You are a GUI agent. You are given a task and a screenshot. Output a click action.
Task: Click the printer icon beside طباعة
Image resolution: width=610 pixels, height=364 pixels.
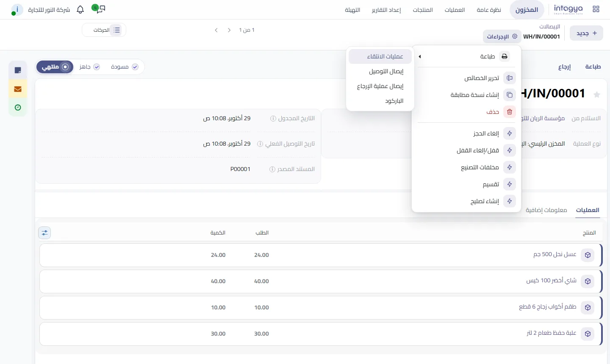coord(504,56)
